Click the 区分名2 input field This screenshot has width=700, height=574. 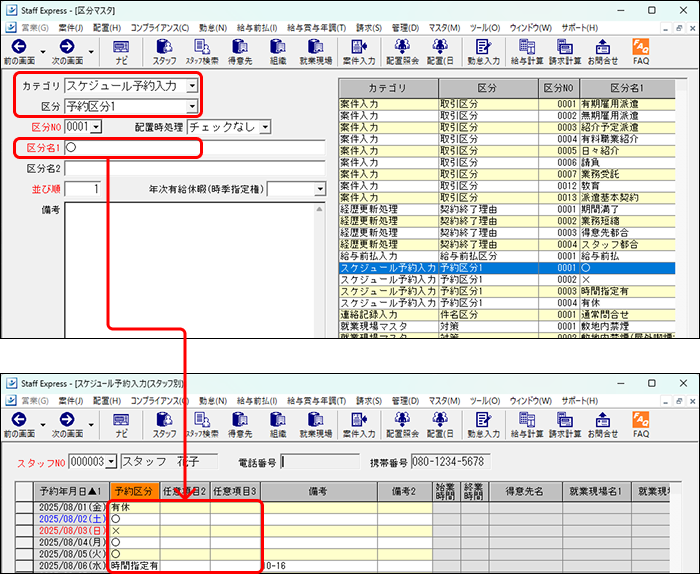tap(195, 168)
